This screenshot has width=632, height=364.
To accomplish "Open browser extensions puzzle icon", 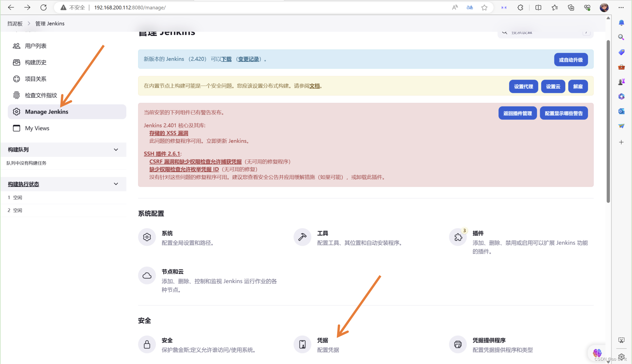I will (520, 7).
